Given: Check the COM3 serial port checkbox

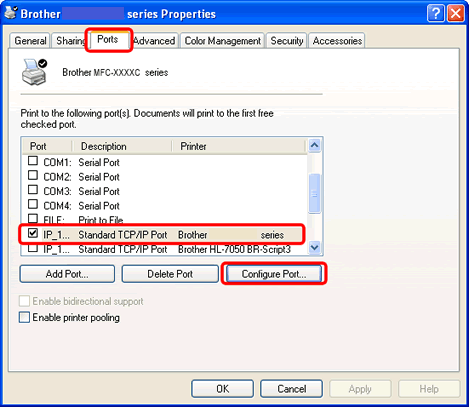Looking at the screenshot, I should [x=33, y=190].
